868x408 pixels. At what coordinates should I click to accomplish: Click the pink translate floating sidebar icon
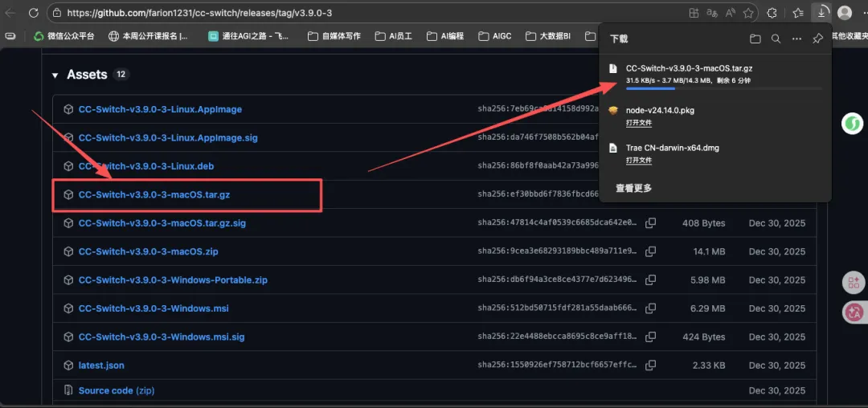[x=853, y=313]
